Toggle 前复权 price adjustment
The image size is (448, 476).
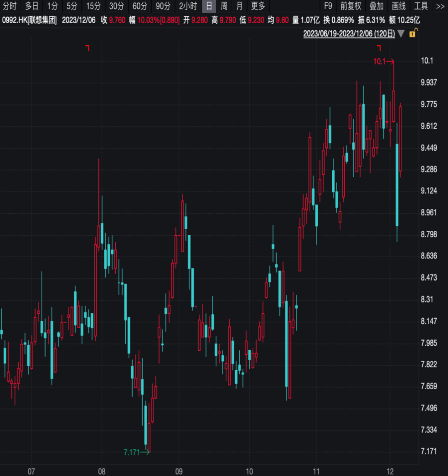(x=351, y=6)
